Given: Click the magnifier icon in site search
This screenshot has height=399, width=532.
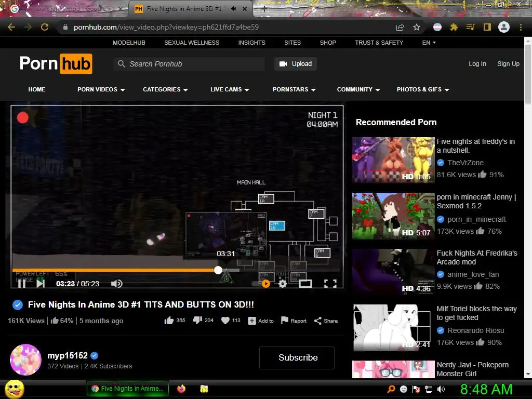Looking at the screenshot, I should click(x=121, y=64).
